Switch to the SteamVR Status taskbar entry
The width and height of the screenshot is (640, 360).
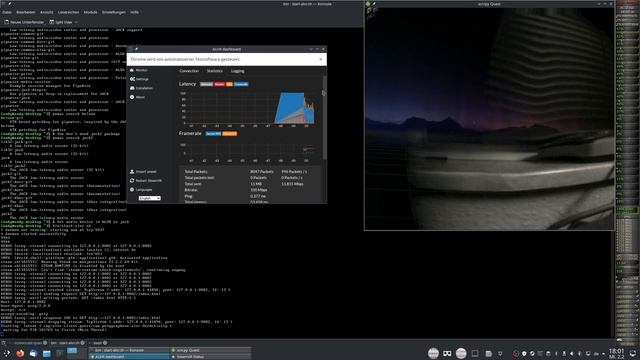point(210,357)
